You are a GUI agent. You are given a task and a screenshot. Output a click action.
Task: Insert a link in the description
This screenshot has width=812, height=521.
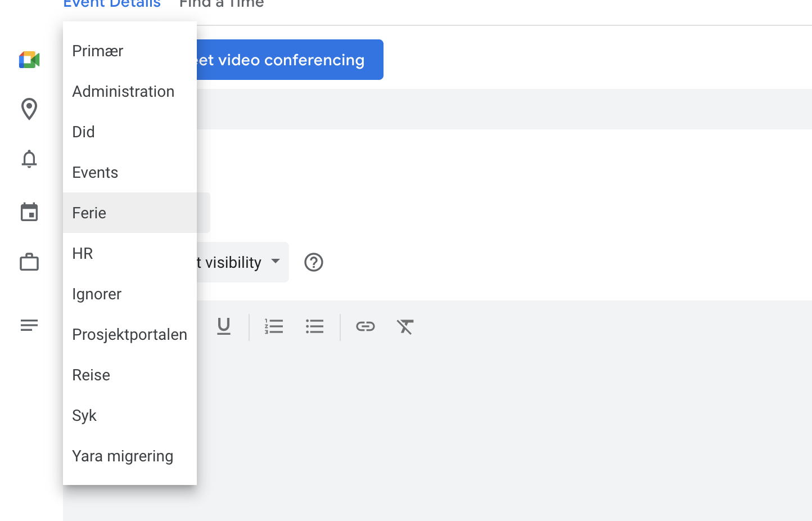pos(366,326)
